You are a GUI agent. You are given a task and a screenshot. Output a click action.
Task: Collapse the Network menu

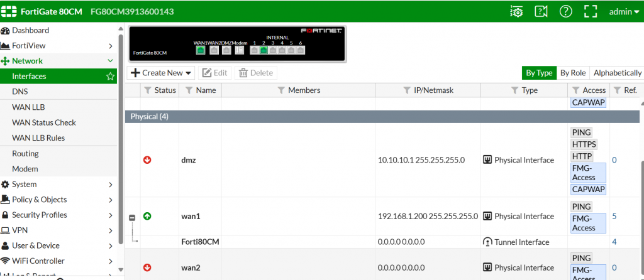coord(58,61)
